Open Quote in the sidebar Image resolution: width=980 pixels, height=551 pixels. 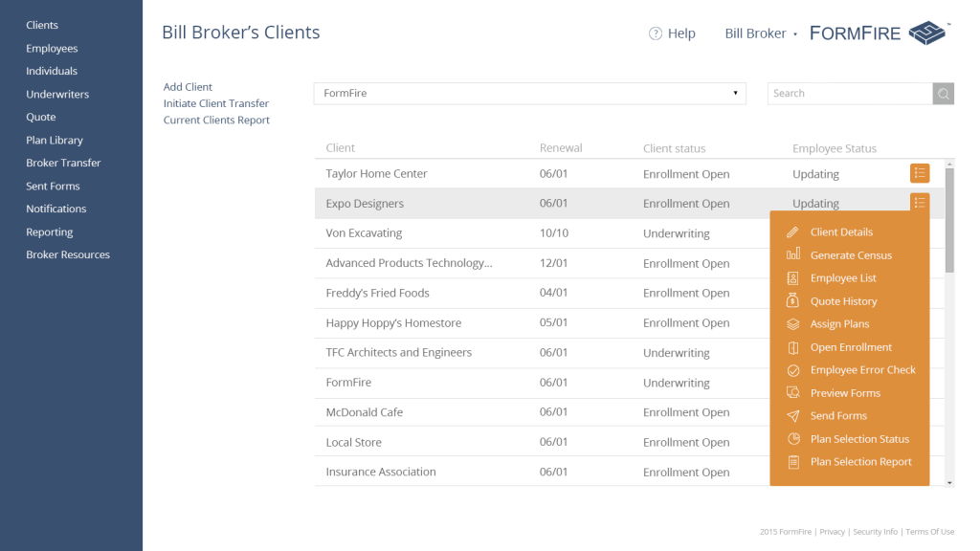tap(40, 117)
